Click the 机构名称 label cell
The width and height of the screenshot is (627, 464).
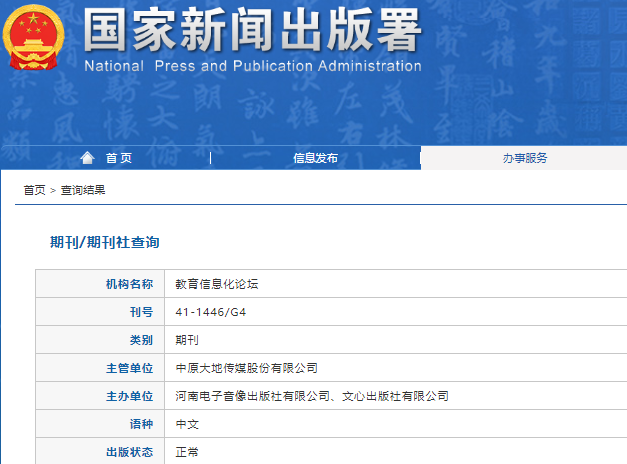pos(100,284)
